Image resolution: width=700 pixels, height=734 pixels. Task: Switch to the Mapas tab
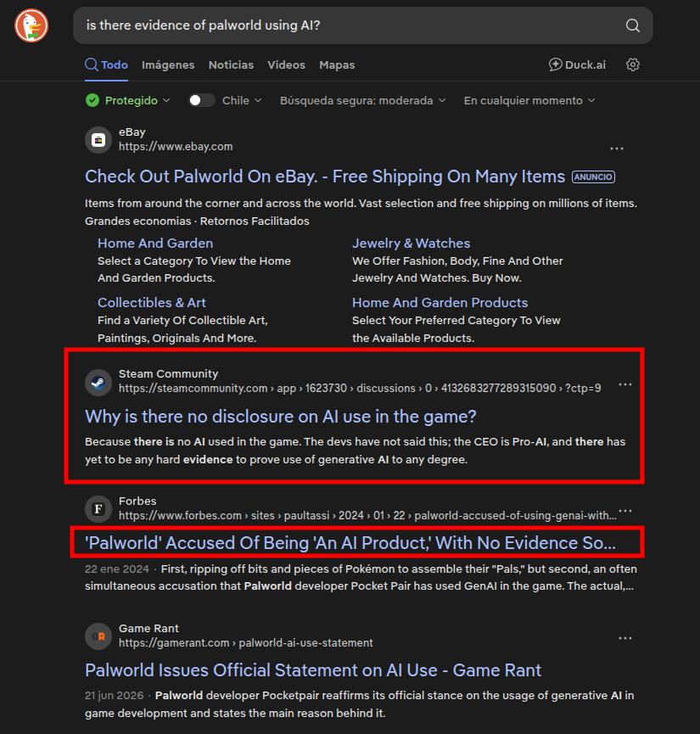pyautogui.click(x=337, y=64)
